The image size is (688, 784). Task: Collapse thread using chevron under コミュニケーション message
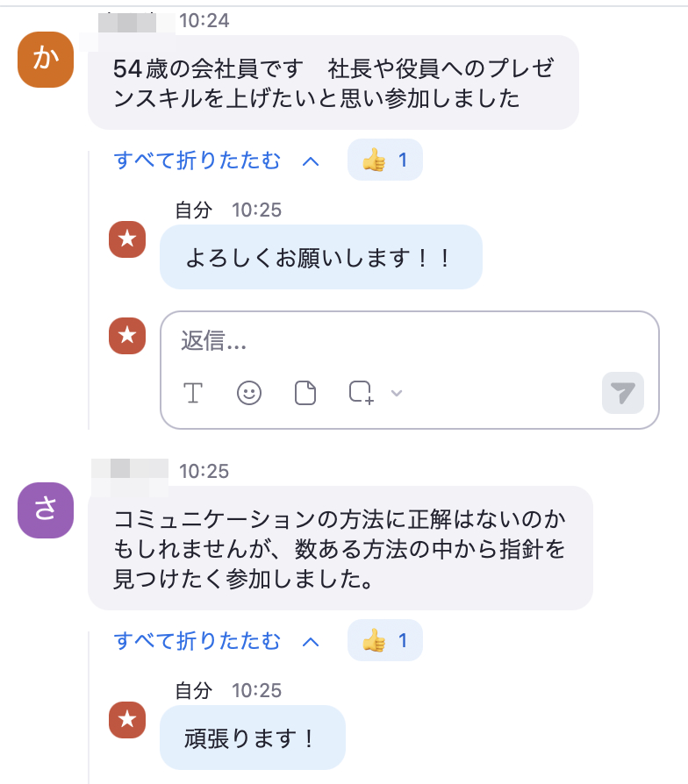click(310, 642)
